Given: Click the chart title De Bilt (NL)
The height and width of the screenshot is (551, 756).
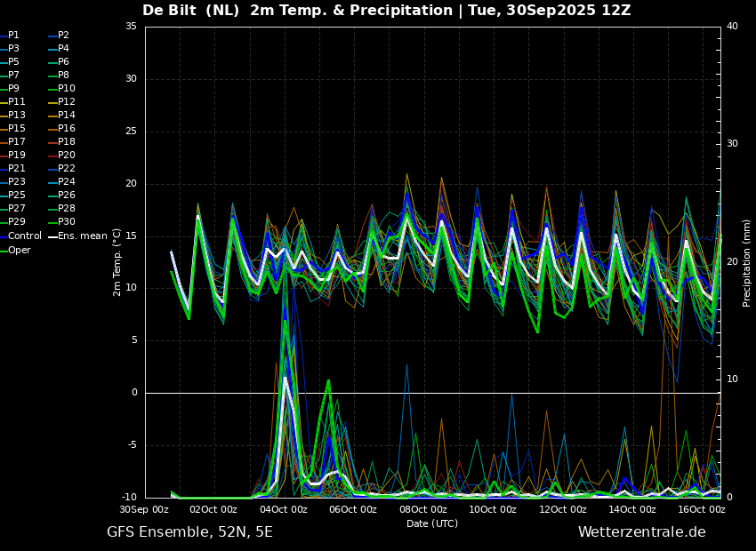Looking at the screenshot, I should coord(191,11).
